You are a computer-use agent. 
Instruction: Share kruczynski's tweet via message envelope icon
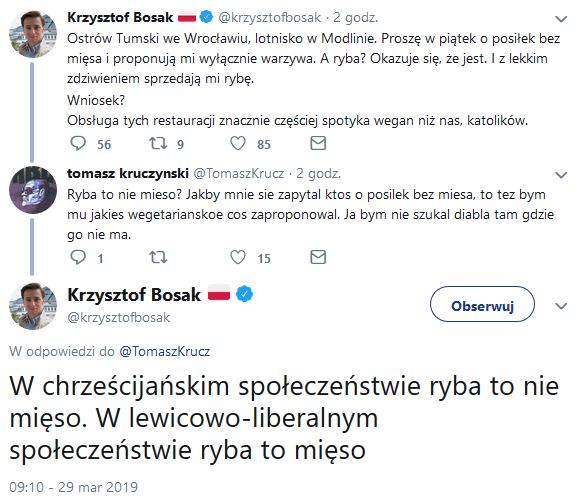(318, 257)
